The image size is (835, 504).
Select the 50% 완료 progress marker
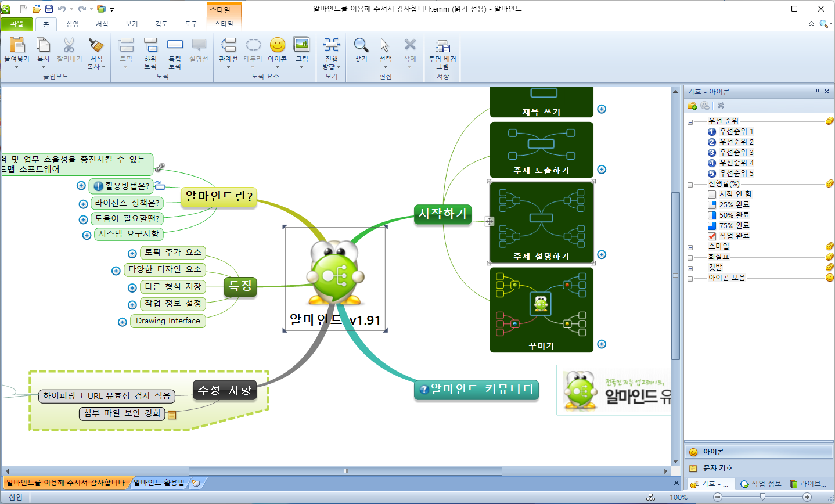point(712,215)
